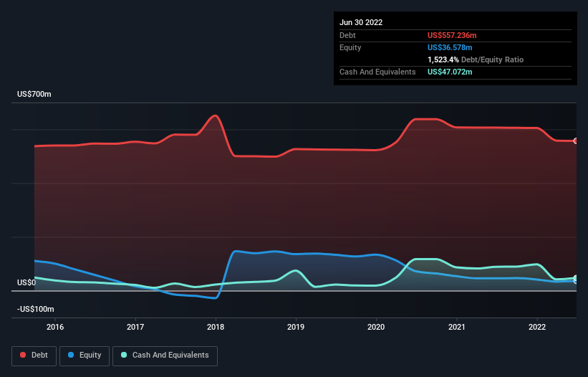Toggle the Equity series legend button

click(x=85, y=355)
